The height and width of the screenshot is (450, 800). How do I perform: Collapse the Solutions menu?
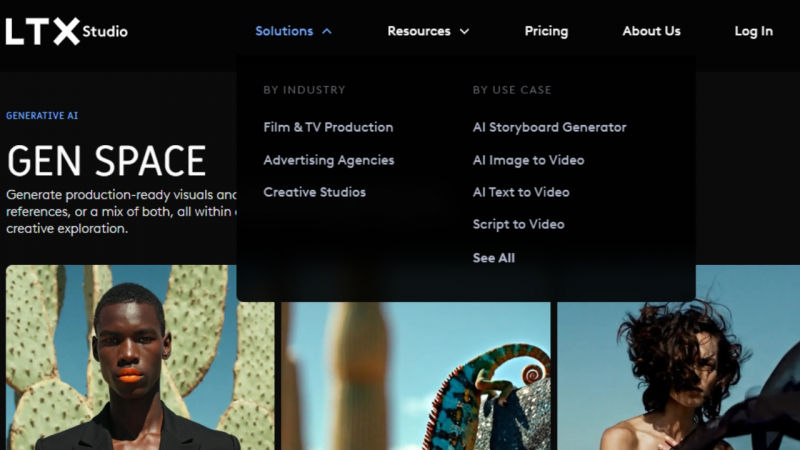click(293, 31)
